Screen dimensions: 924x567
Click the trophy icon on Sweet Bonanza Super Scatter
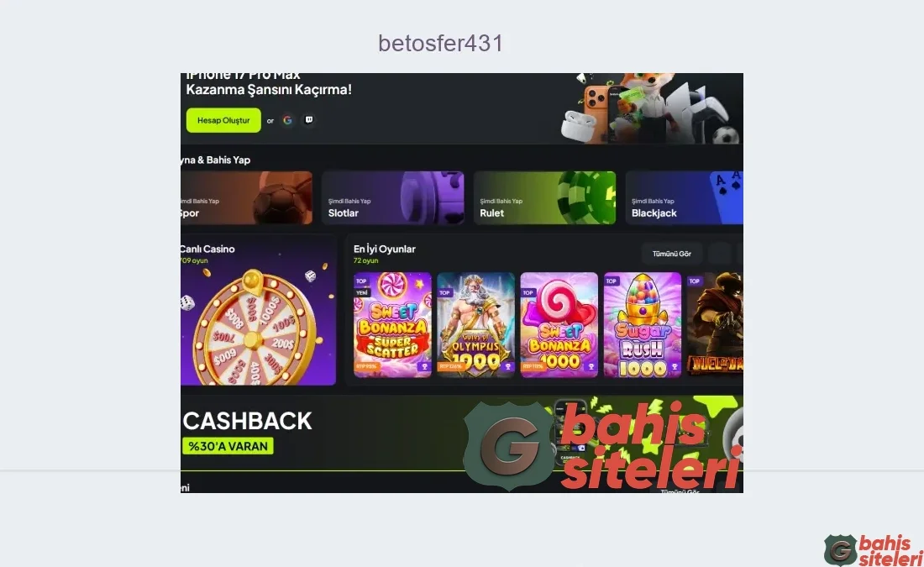point(424,366)
